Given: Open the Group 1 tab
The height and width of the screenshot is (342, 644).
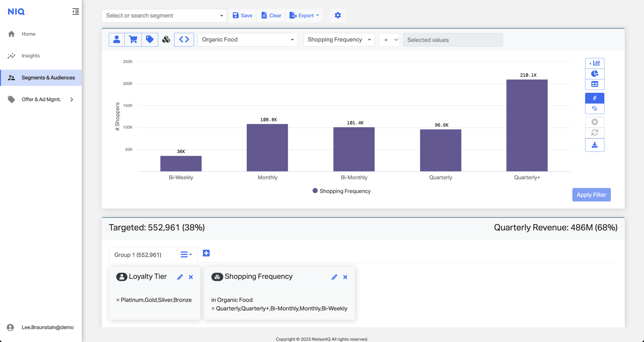Looking at the screenshot, I should pyautogui.click(x=138, y=255).
